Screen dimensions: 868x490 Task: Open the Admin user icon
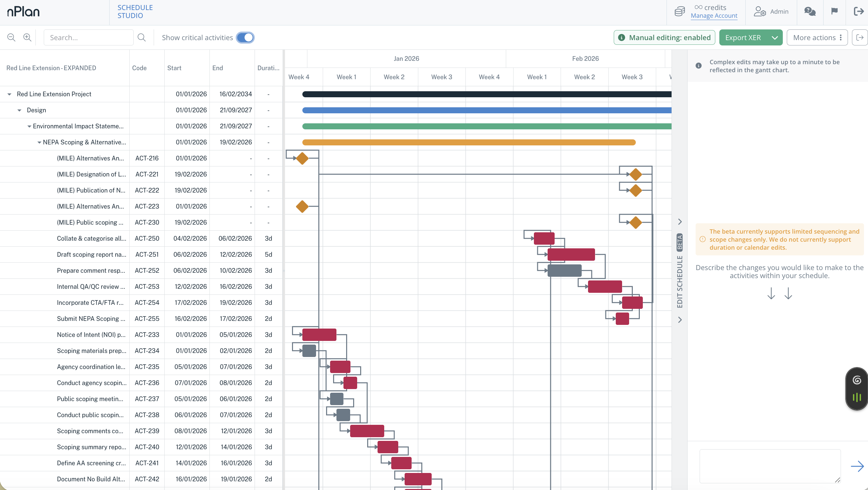click(760, 11)
